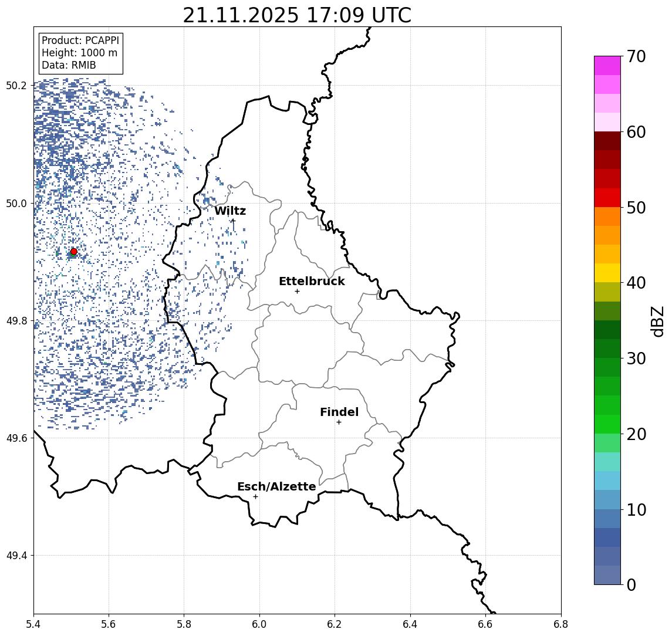Click the orange colorbar segment below 50

[607, 216]
